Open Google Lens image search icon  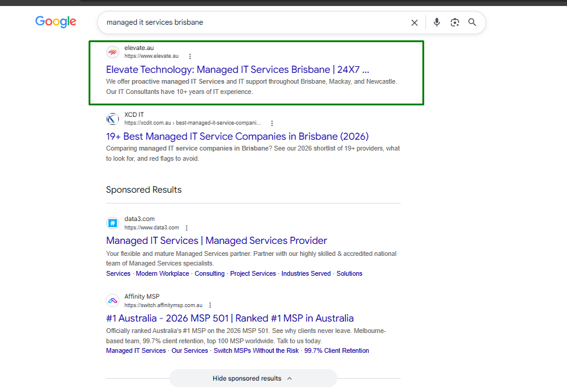pyautogui.click(x=454, y=22)
